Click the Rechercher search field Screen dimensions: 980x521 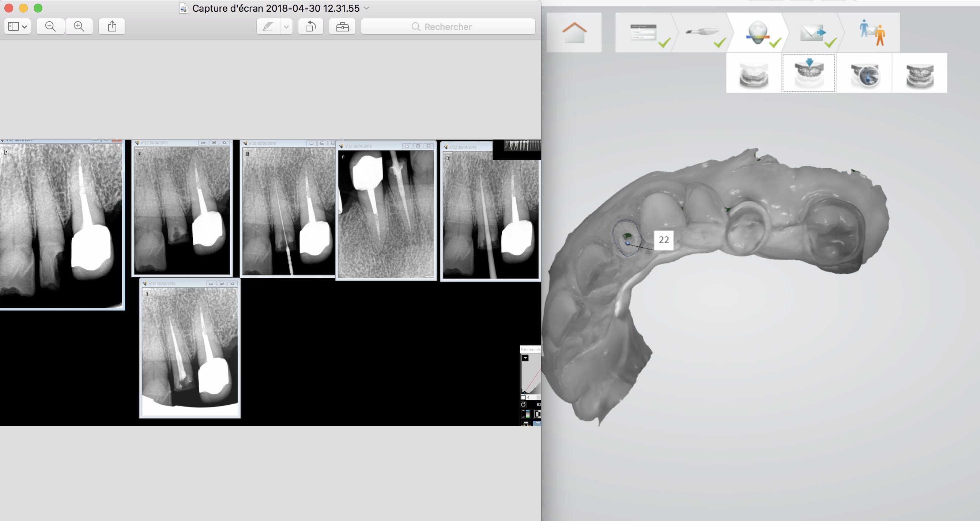coord(448,27)
